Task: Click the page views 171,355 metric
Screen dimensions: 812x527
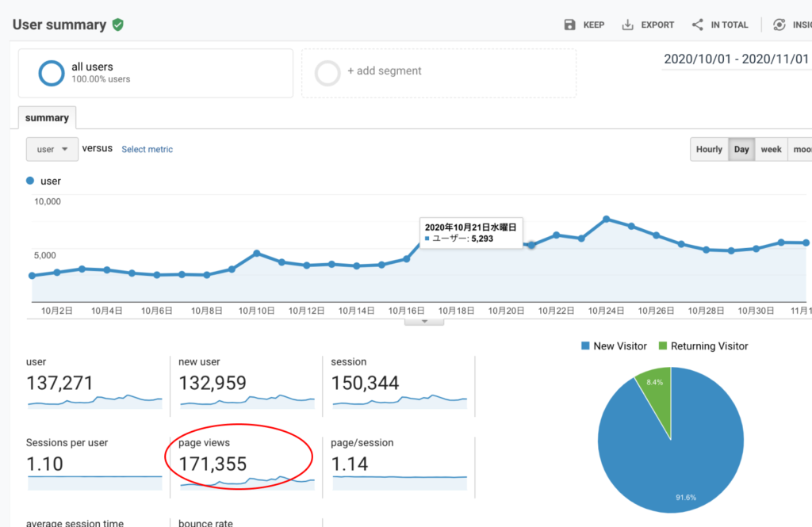Action: coord(213,464)
